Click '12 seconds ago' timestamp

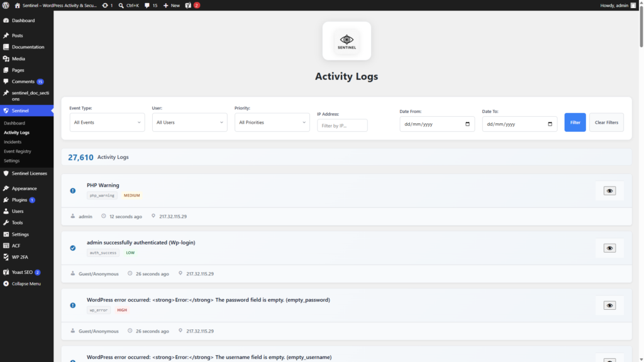126,217
